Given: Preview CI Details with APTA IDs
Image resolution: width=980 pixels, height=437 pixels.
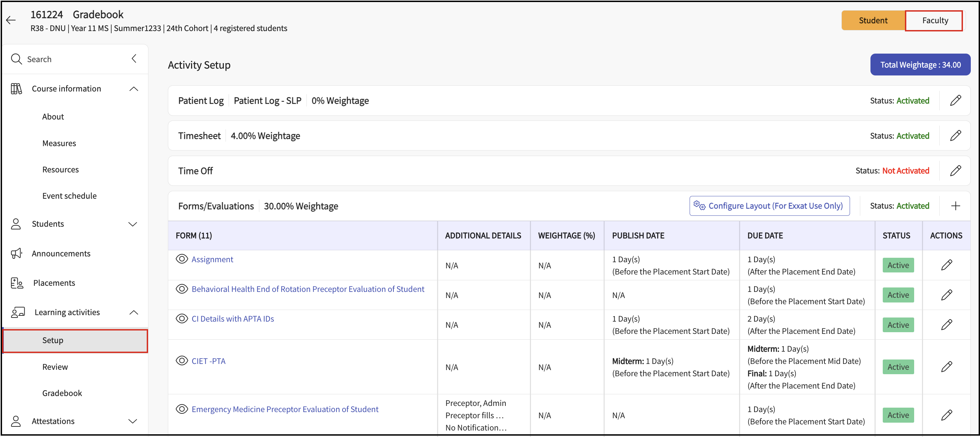Looking at the screenshot, I should pos(182,319).
